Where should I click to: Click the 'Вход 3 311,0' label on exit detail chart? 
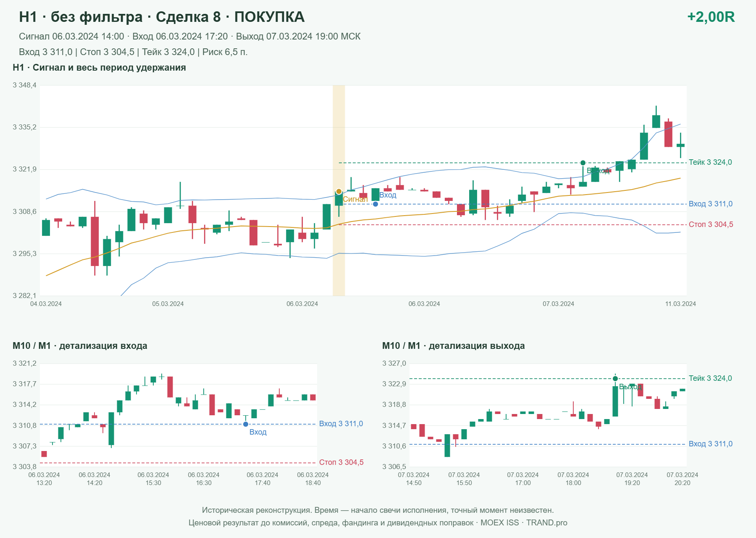tap(711, 444)
